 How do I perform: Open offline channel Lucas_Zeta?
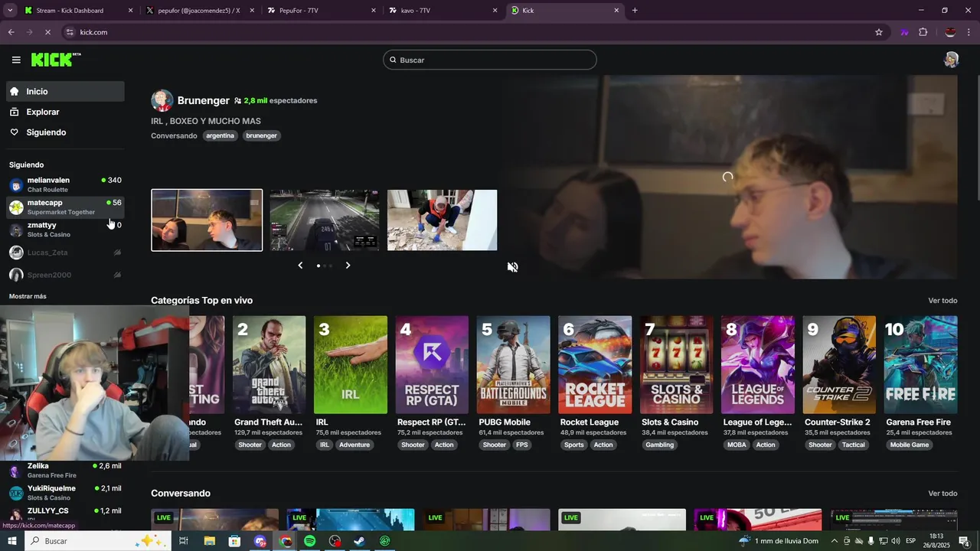tap(66, 253)
